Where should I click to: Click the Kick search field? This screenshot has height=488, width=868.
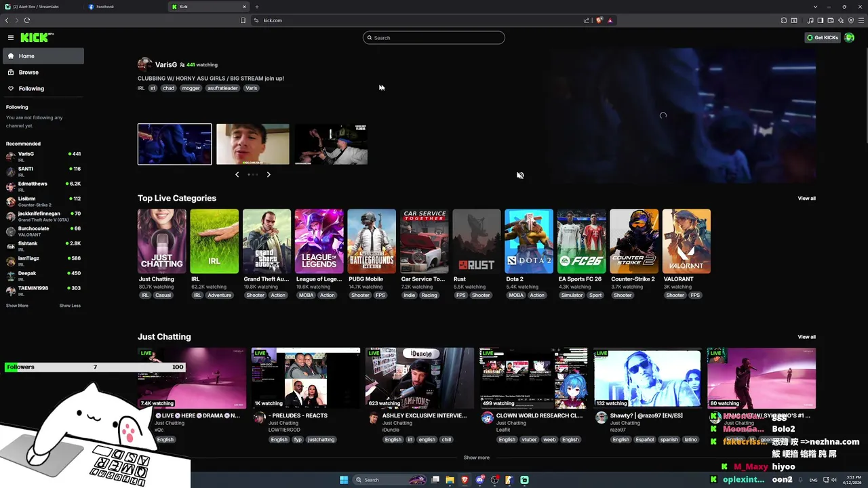point(434,38)
